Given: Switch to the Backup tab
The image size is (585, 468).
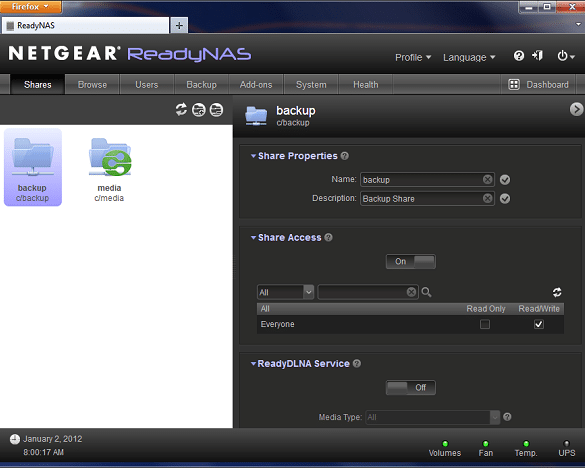Looking at the screenshot, I should pos(201,85).
